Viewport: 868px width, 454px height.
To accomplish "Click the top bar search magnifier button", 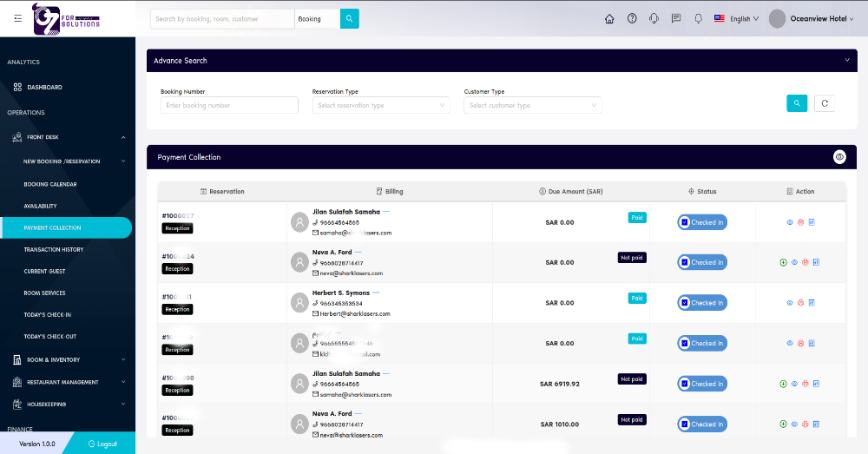I will point(349,19).
